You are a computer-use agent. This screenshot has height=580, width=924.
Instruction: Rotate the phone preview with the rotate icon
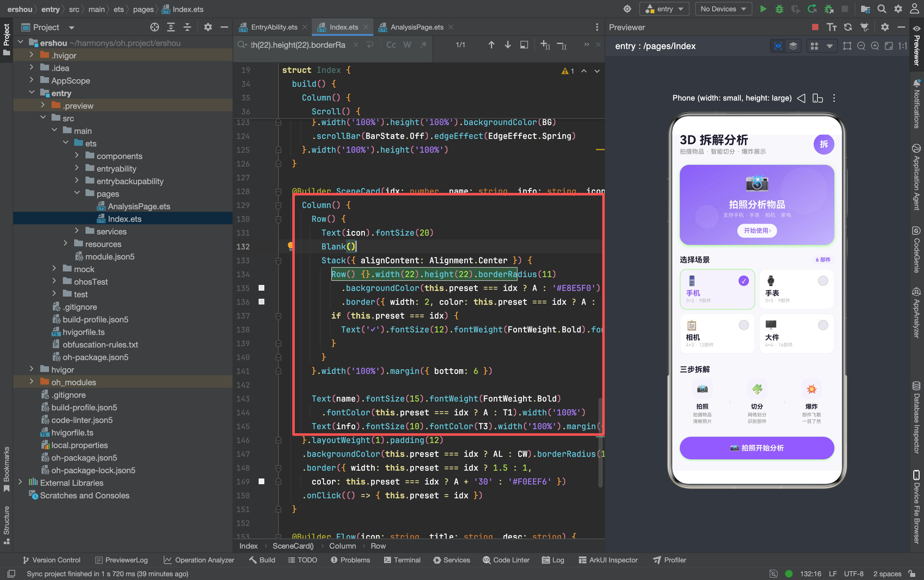(818, 98)
